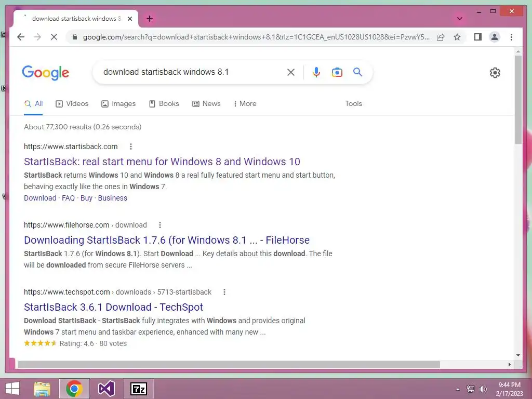Open 'StartIsBack: real start menu' result
Viewport: 532px width, 399px height.
[x=162, y=162]
